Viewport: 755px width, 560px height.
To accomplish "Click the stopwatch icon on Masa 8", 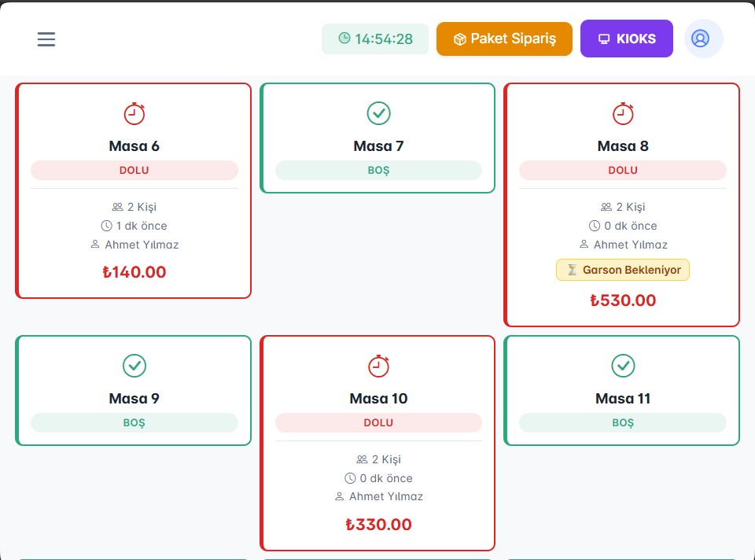I will point(623,113).
